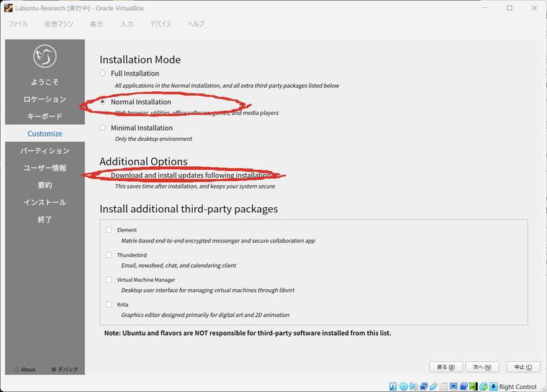Viewport: 547px width, 392px height.
Task: Select the Full Installation radio button
Action: coord(102,73)
